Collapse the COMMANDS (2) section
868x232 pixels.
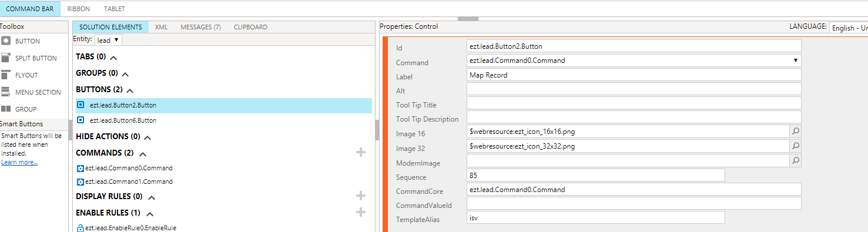pos(143,154)
